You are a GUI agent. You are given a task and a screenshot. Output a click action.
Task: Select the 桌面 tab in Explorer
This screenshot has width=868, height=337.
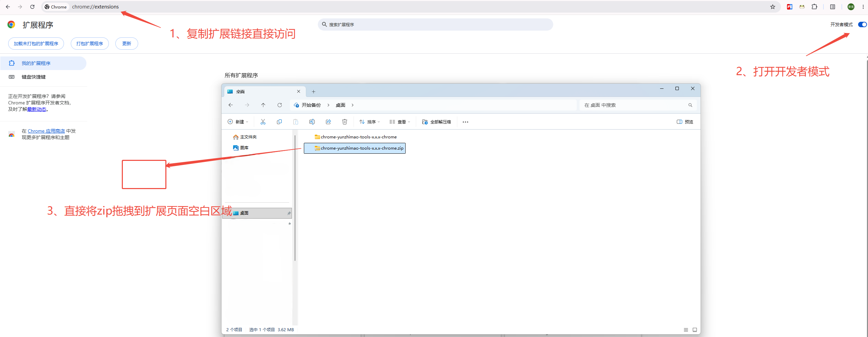(x=265, y=91)
